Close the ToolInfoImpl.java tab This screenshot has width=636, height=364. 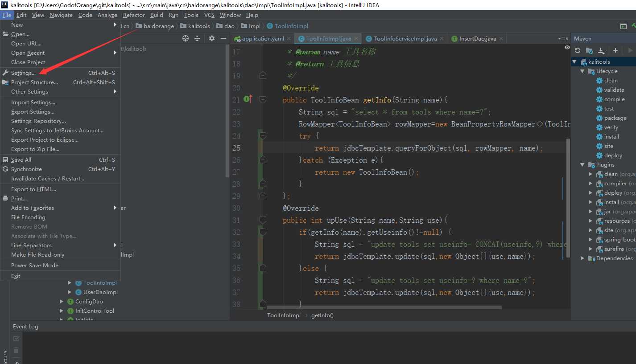tap(357, 39)
